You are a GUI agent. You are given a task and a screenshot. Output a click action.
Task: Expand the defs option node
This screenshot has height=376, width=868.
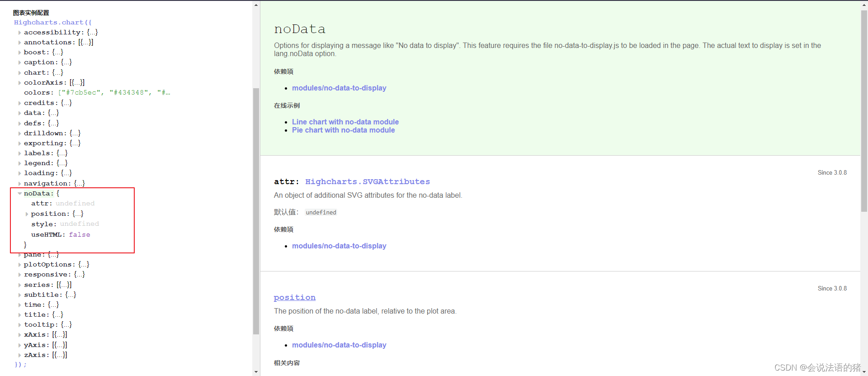(19, 124)
